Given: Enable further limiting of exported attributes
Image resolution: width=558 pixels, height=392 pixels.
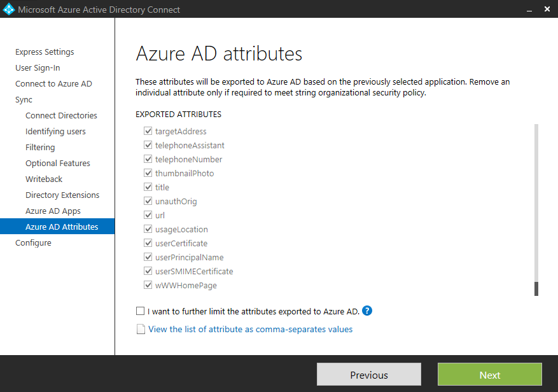Looking at the screenshot, I should point(141,312).
